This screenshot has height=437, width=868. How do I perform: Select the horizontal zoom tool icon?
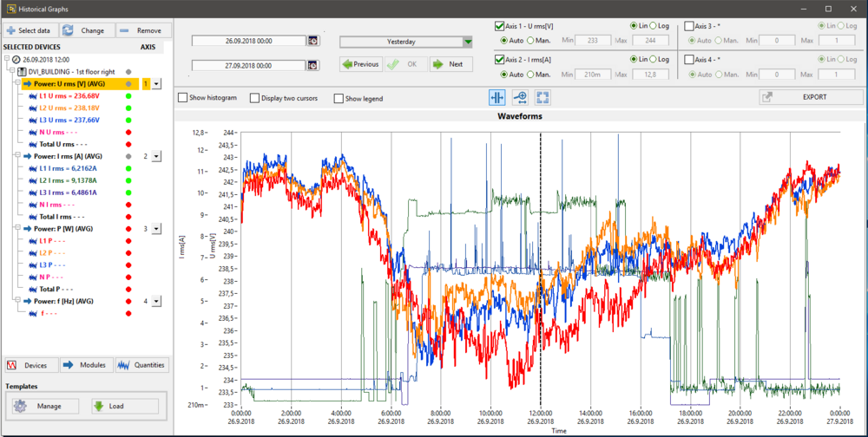coord(520,97)
